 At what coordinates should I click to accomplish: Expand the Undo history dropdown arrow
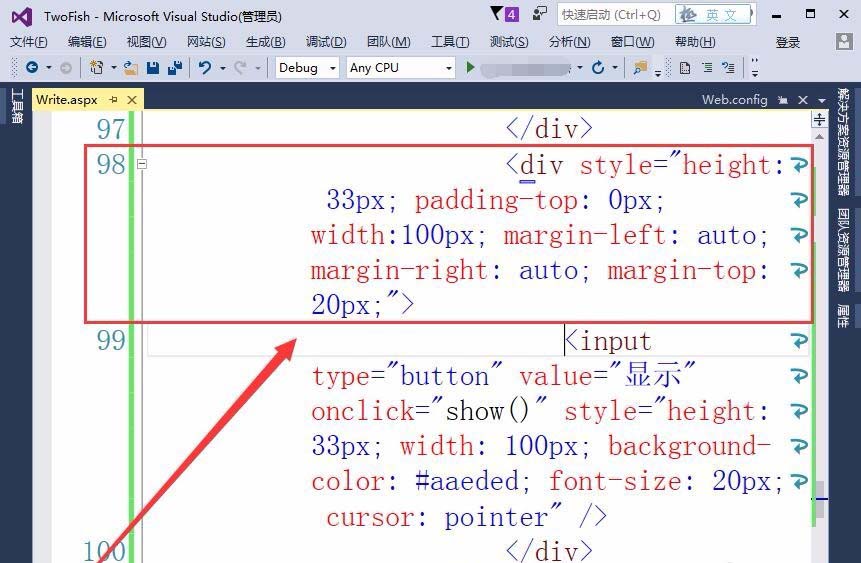[222, 68]
